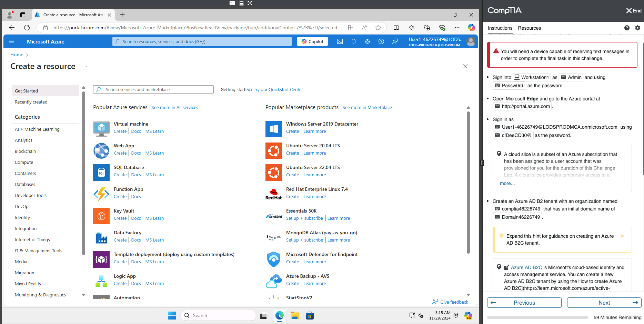The width and height of the screenshot is (644, 324).
Task: Click the Microsoft Defender for Endpoint icon
Action: tap(274, 259)
